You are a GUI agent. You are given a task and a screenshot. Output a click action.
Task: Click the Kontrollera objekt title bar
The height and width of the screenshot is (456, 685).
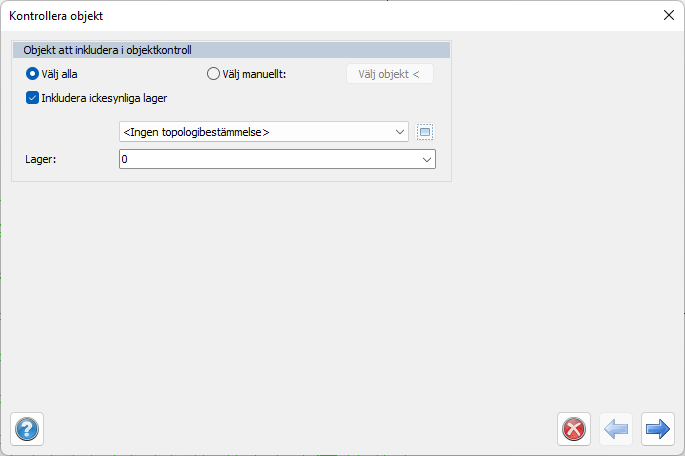point(300,15)
